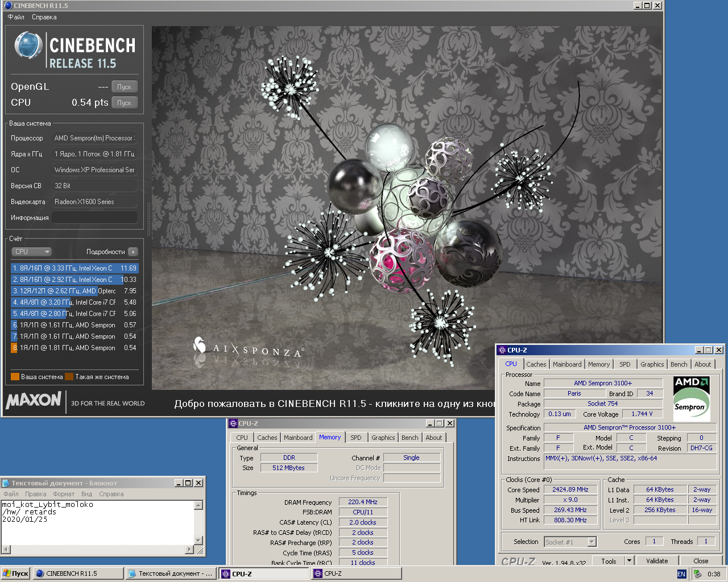
Task: Select ranking row 5 Intel Core i7 5.06
Action: tap(75, 314)
